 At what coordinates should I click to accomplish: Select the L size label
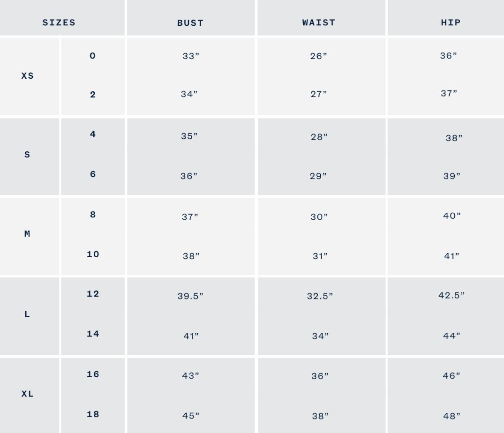coord(27,314)
